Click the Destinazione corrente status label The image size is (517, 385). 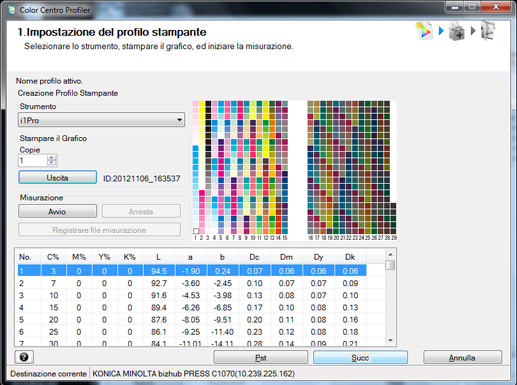click(48, 373)
